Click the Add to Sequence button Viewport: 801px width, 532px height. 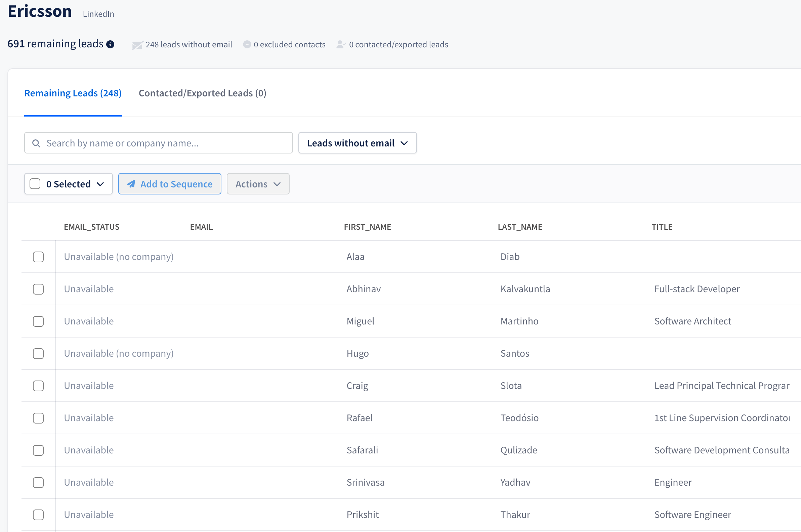coord(170,184)
